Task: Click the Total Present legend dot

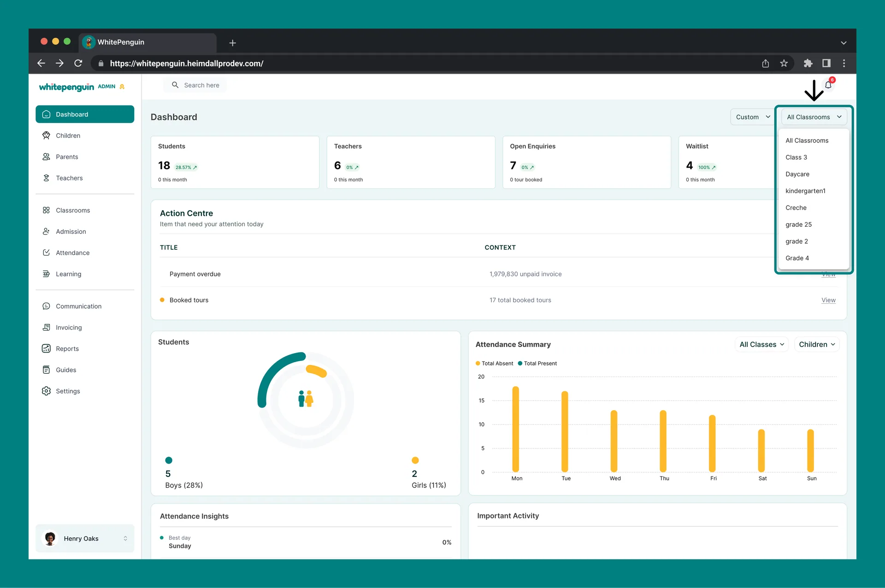Action: tap(520, 363)
